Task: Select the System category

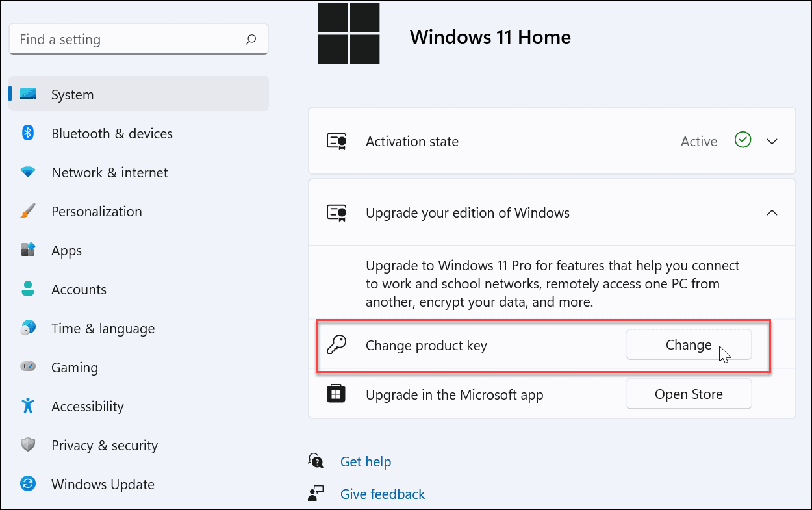Action: tap(72, 95)
